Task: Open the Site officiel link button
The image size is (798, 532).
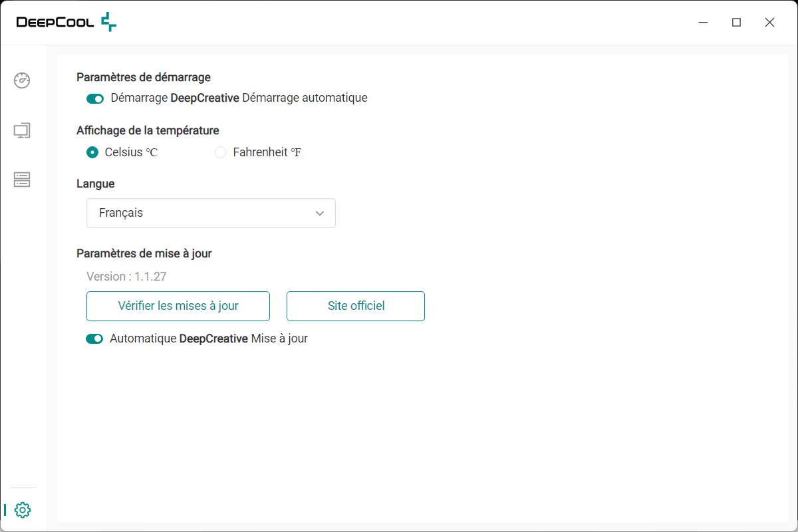Action: coord(356,306)
